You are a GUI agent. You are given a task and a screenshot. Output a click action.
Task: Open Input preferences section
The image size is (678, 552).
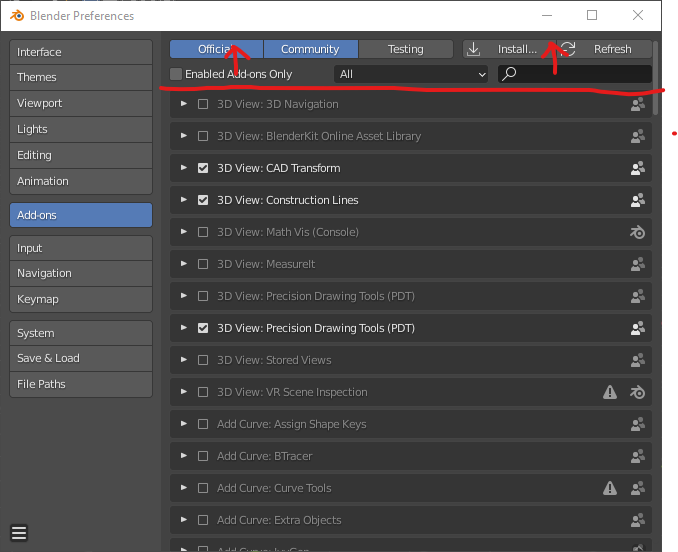point(81,248)
